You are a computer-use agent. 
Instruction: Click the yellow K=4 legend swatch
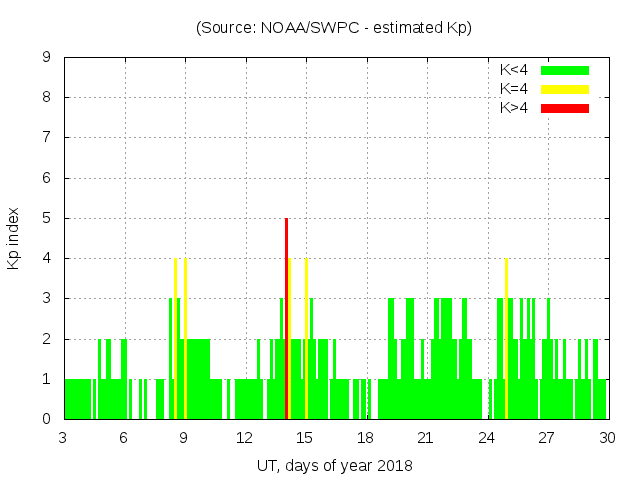click(x=565, y=89)
